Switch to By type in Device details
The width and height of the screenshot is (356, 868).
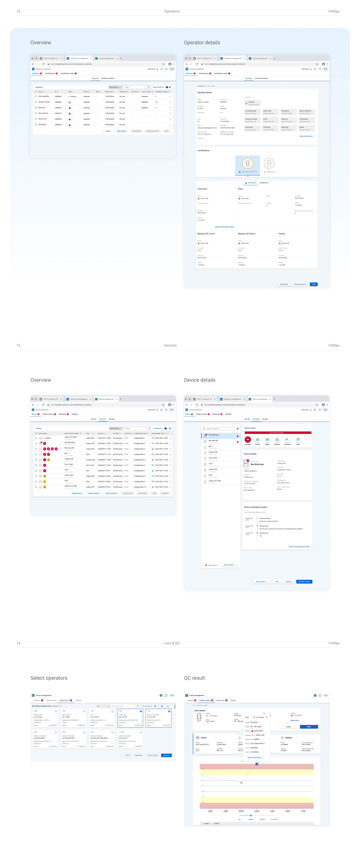pos(265,419)
